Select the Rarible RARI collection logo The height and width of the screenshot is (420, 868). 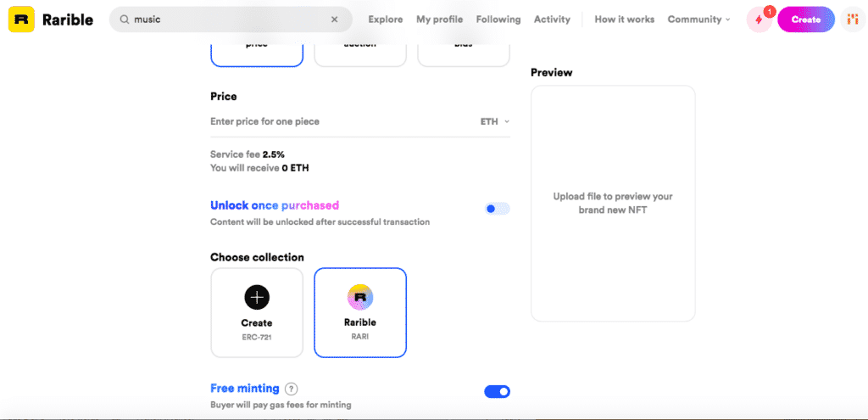(360, 298)
